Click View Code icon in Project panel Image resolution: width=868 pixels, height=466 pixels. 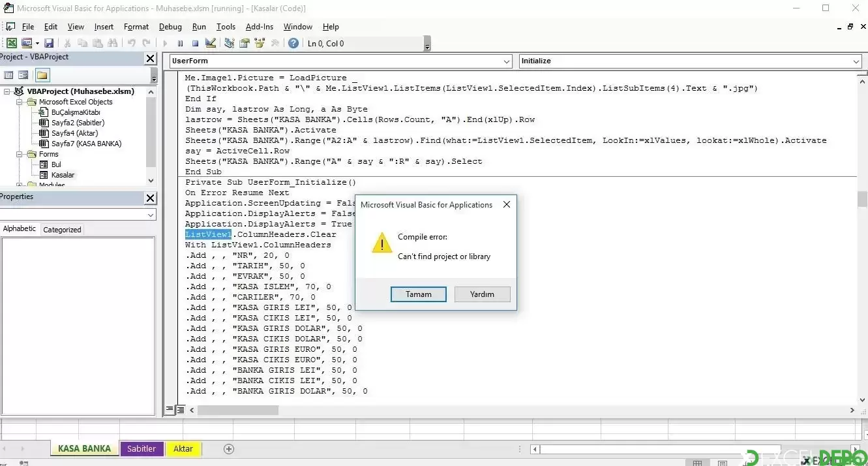coord(8,75)
